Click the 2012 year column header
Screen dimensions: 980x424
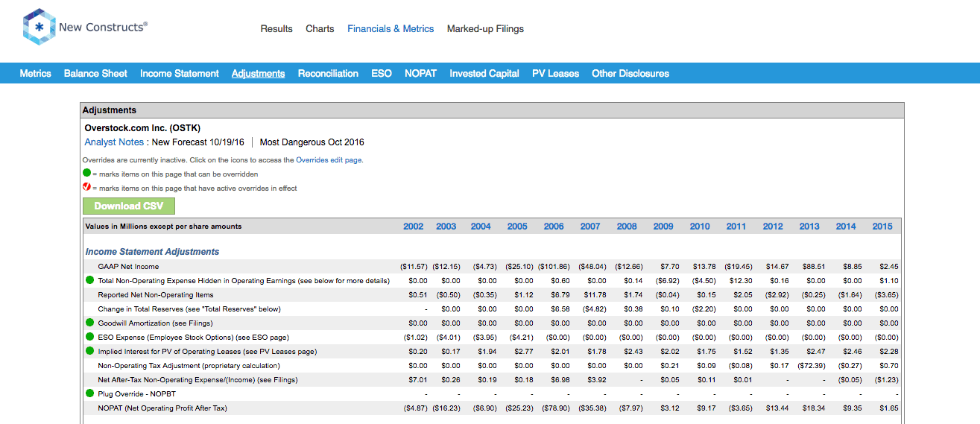[773, 227]
